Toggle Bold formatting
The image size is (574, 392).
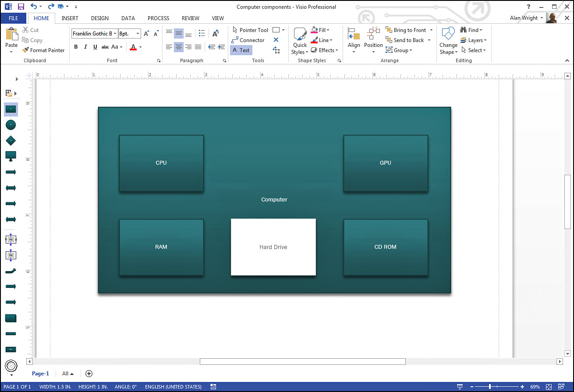pos(76,47)
